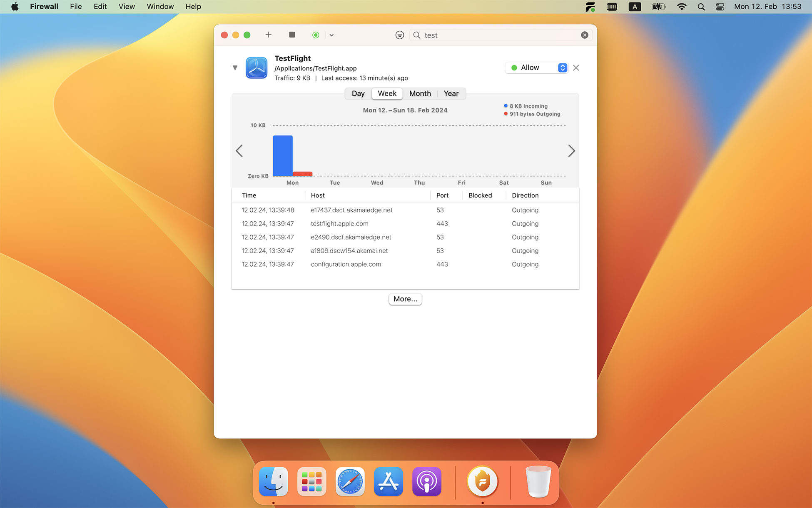Sort connections by Host column header
This screenshot has height=508, width=812.
pyautogui.click(x=318, y=195)
